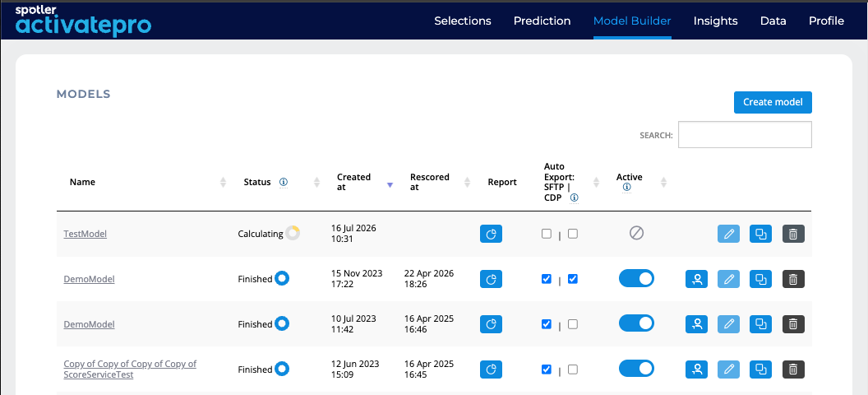The image size is (868, 395).
Task: Sort the table by Name column arrows
Action: tap(223, 182)
